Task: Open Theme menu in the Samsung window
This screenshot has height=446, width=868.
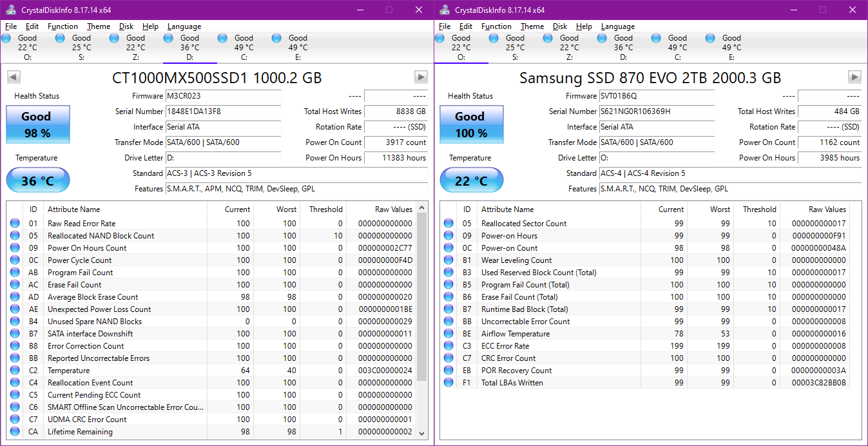Action: click(x=532, y=26)
